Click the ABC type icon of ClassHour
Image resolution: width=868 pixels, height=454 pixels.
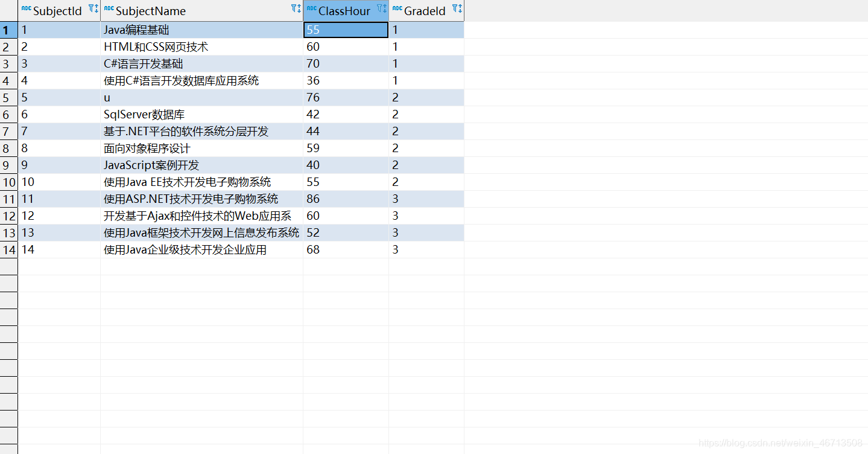311,8
